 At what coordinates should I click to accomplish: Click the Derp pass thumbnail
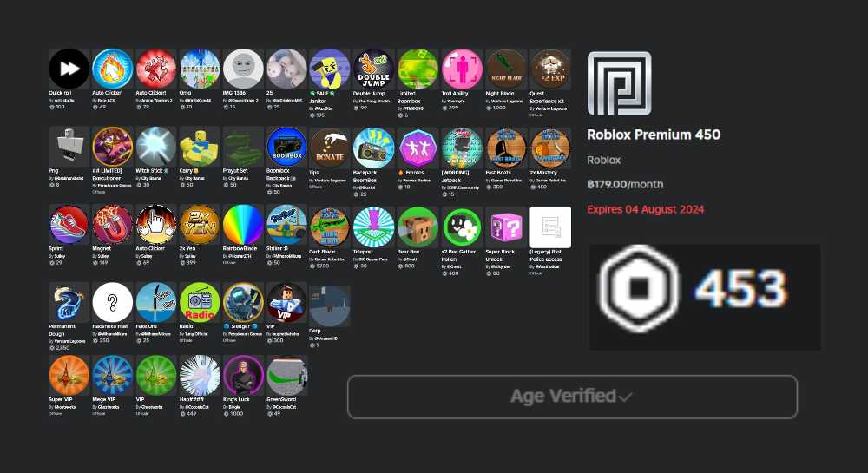coord(330,305)
